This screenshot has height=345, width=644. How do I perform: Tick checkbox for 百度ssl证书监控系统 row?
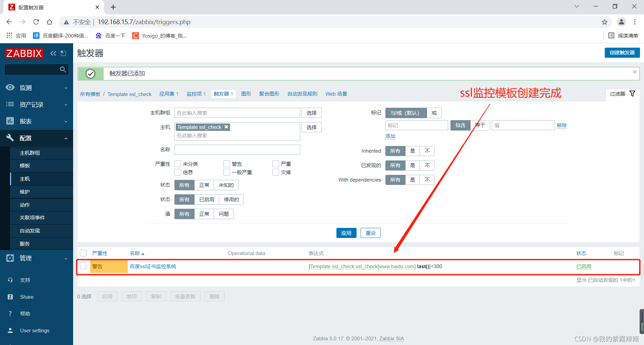point(83,266)
